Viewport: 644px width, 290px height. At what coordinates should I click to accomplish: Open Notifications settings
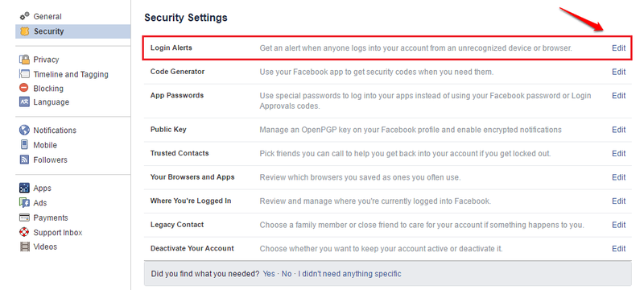(55, 130)
